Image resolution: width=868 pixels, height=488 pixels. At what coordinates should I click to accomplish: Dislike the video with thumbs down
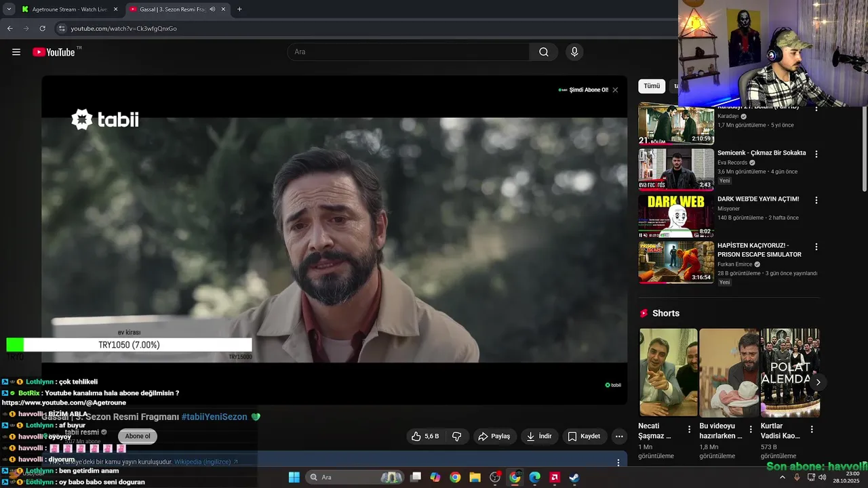click(457, 436)
